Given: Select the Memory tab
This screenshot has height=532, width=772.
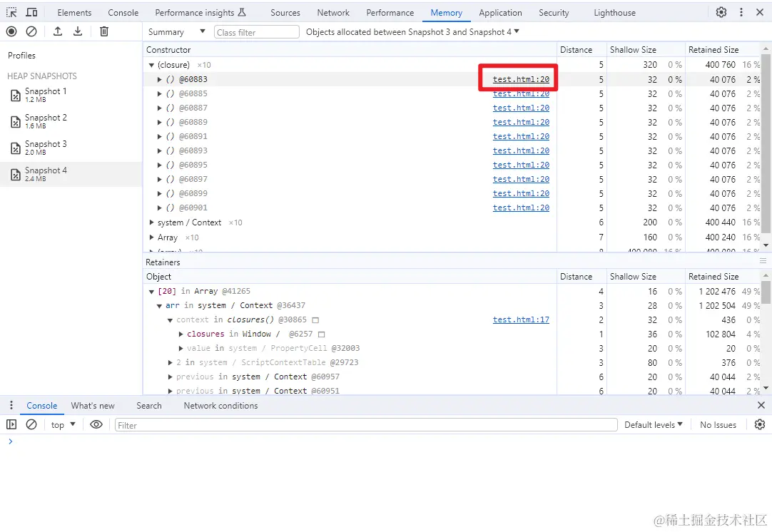Looking at the screenshot, I should [446, 13].
